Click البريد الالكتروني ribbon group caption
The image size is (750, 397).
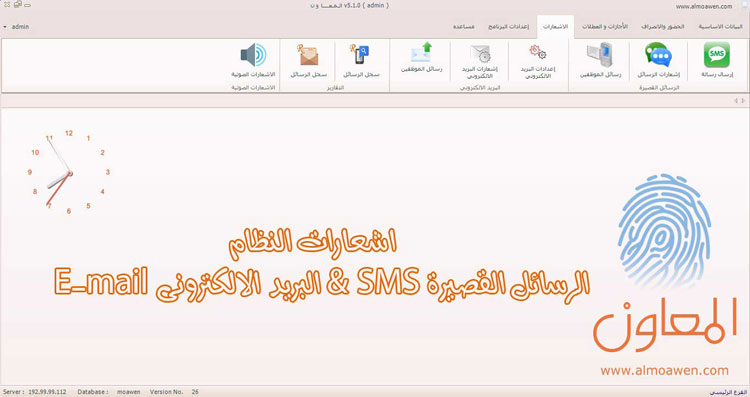coord(480,88)
